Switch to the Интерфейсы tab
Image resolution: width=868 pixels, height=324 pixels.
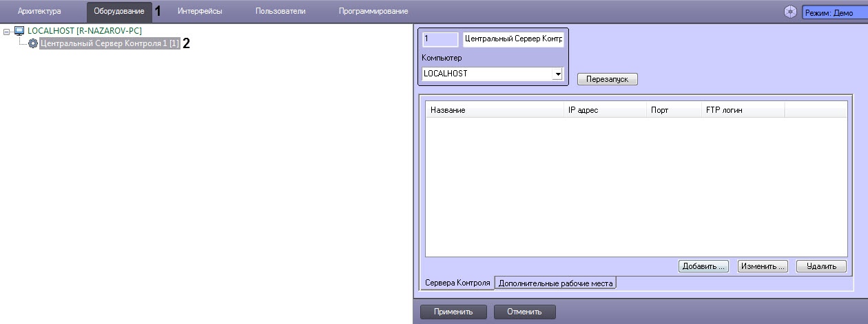click(200, 12)
